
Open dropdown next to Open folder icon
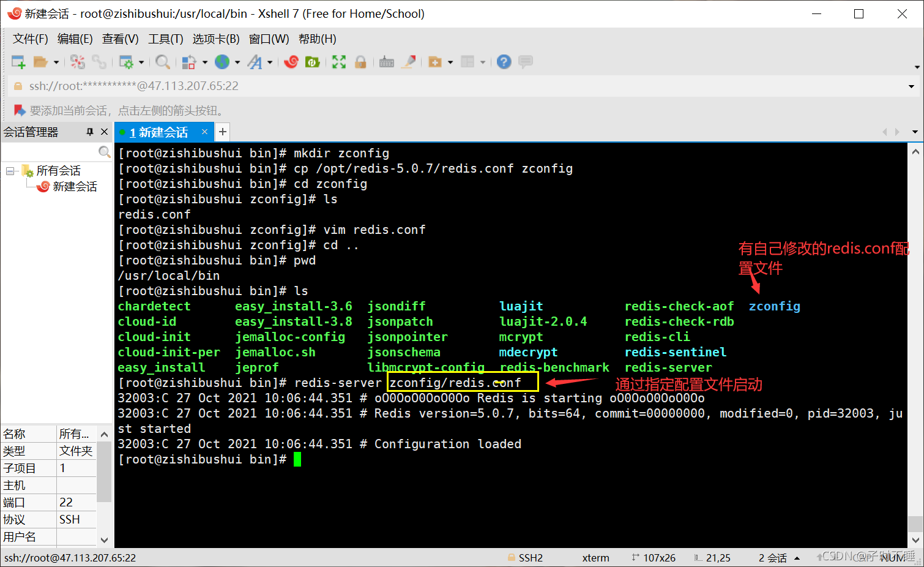tap(56, 62)
